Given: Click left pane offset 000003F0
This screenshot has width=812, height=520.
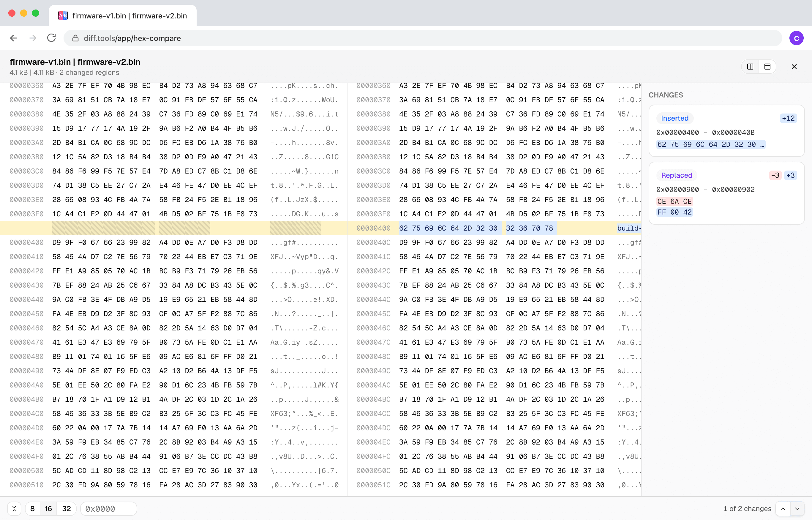Looking at the screenshot, I should tap(26, 214).
